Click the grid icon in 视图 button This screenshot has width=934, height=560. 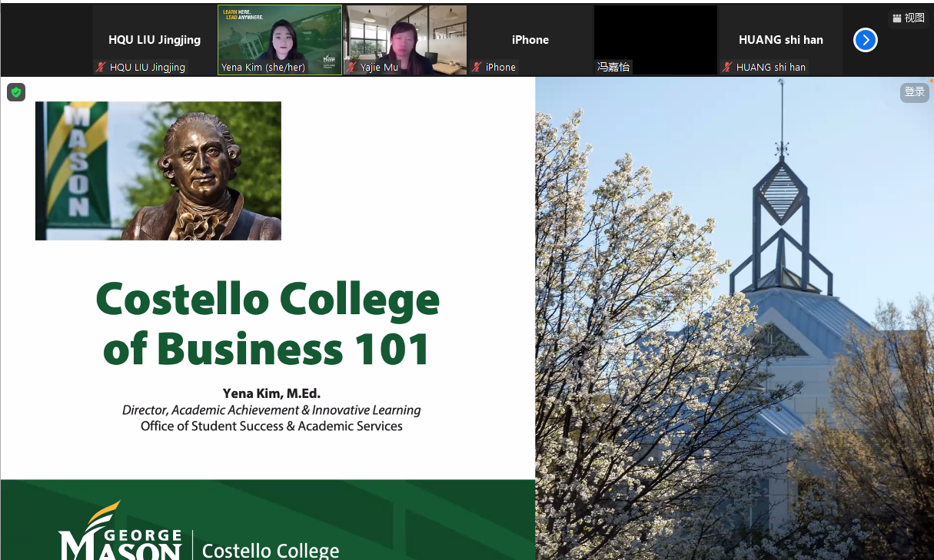click(897, 18)
